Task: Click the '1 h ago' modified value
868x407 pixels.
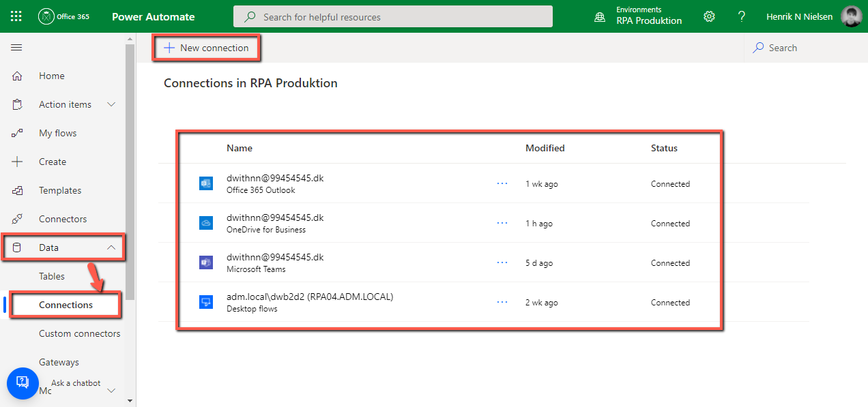Action: tap(539, 224)
